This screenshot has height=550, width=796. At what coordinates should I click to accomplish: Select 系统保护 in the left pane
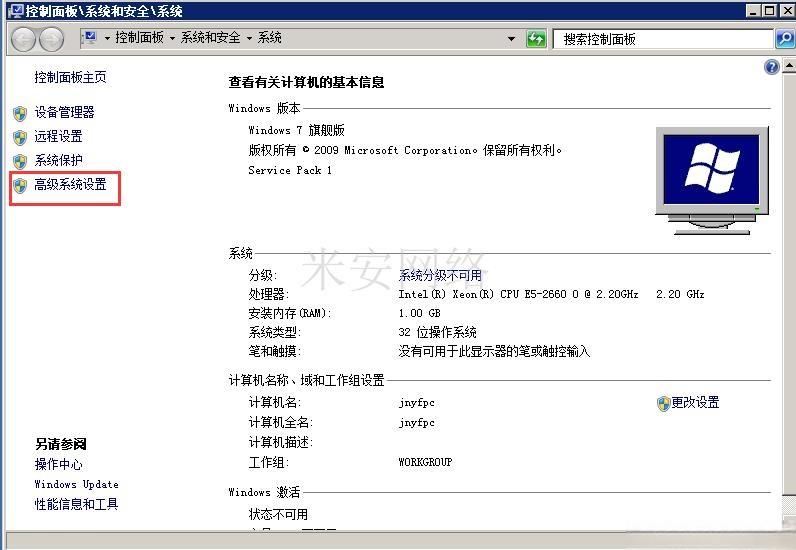(58, 161)
